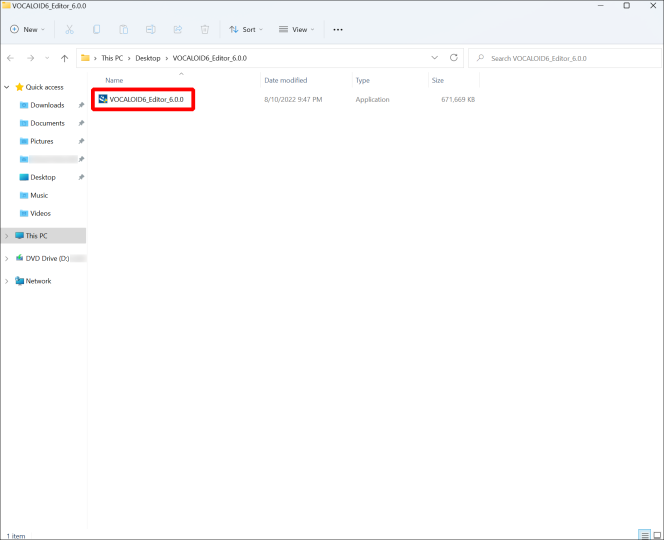Open Downloads in Quick access
The height and width of the screenshot is (540, 664).
(47, 105)
